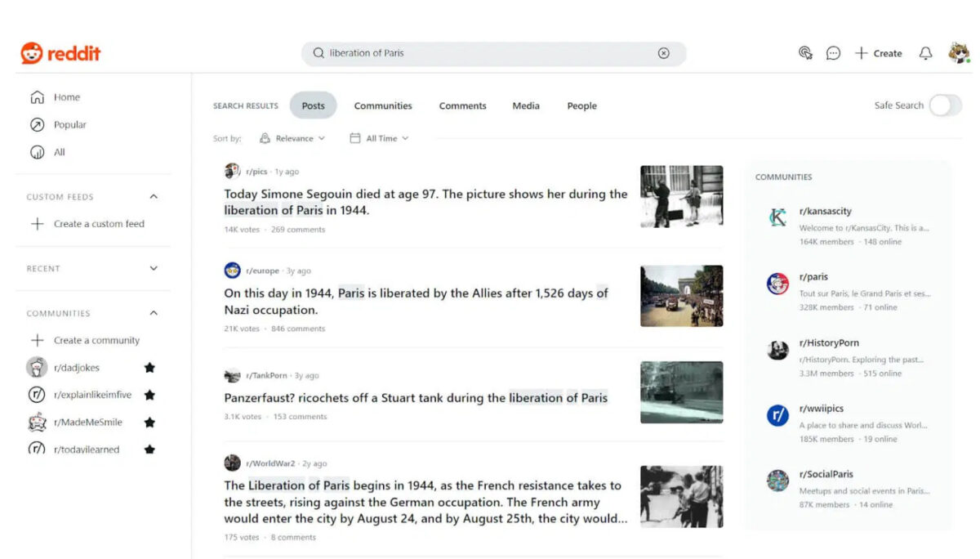Click the notifications bell icon
Screen dimensions: 980x559
click(x=925, y=52)
